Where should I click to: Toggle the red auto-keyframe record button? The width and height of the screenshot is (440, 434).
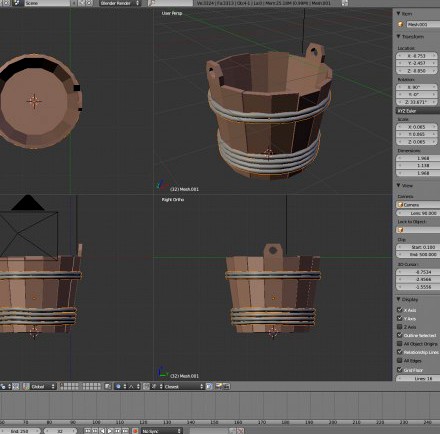pos(135,431)
